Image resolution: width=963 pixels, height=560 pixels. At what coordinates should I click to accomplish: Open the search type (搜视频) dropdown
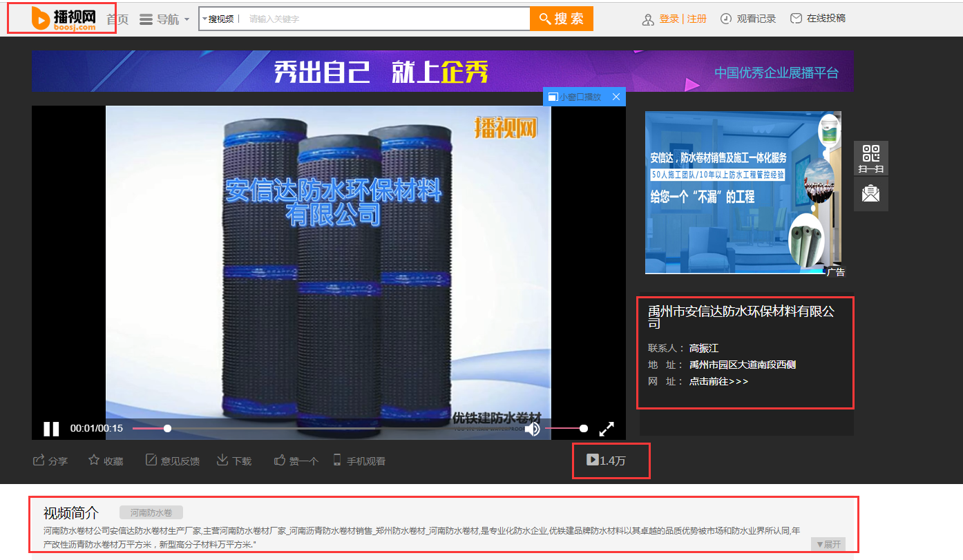(218, 19)
